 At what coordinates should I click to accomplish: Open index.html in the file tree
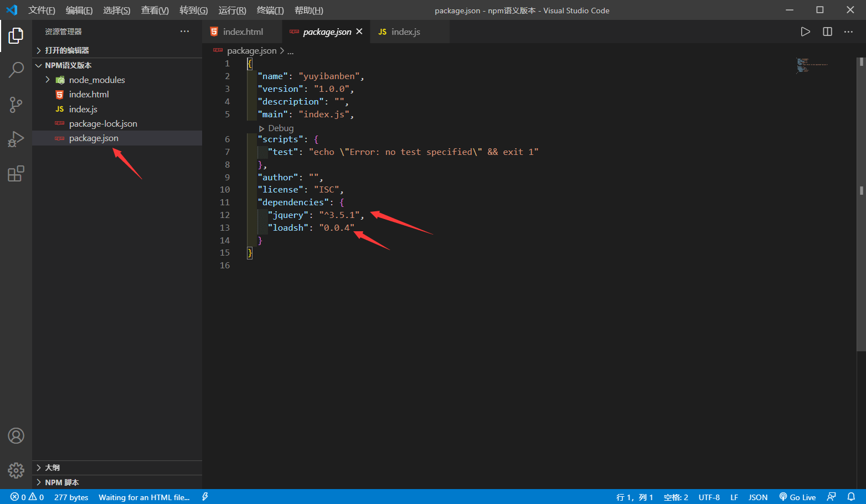click(x=117, y=95)
